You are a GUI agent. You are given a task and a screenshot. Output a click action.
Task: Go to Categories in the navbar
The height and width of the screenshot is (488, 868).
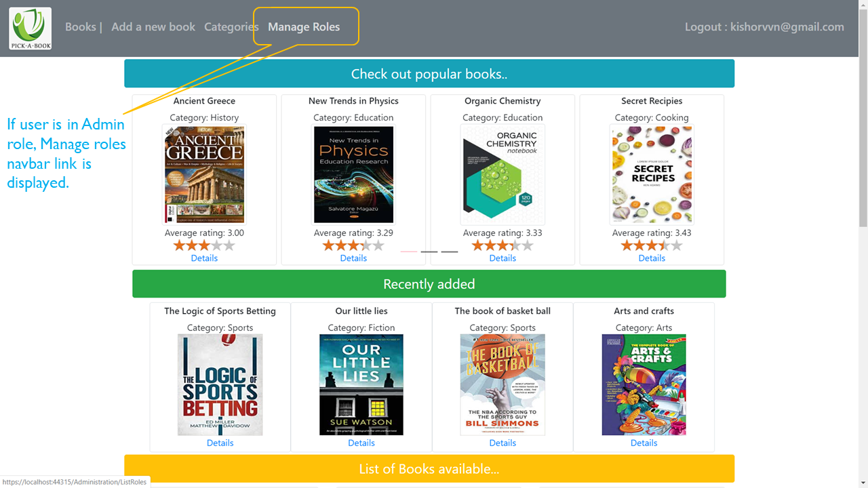coord(231,27)
